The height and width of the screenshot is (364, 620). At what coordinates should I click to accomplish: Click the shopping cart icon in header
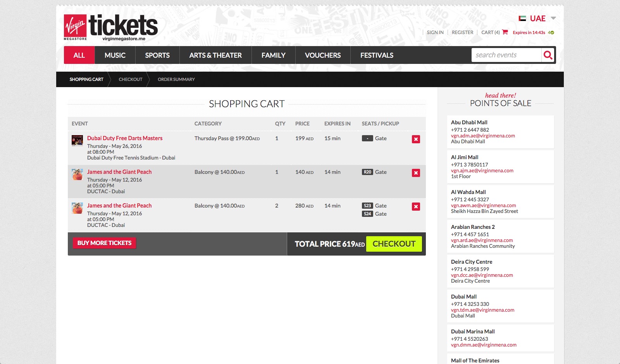(505, 32)
